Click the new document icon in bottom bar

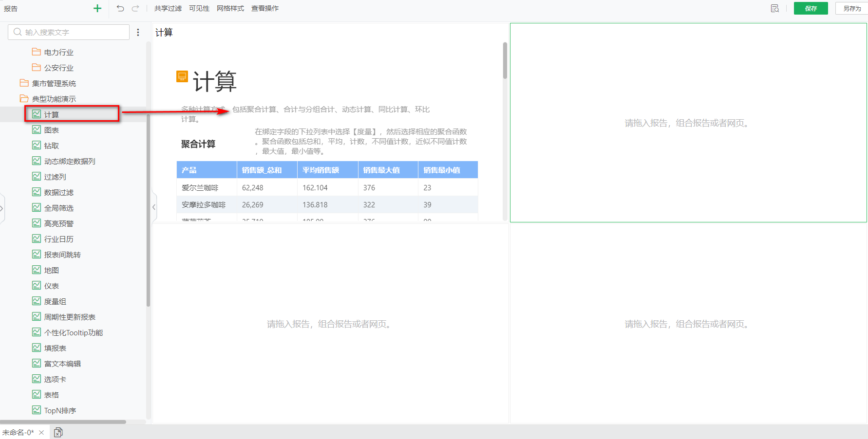point(58,432)
